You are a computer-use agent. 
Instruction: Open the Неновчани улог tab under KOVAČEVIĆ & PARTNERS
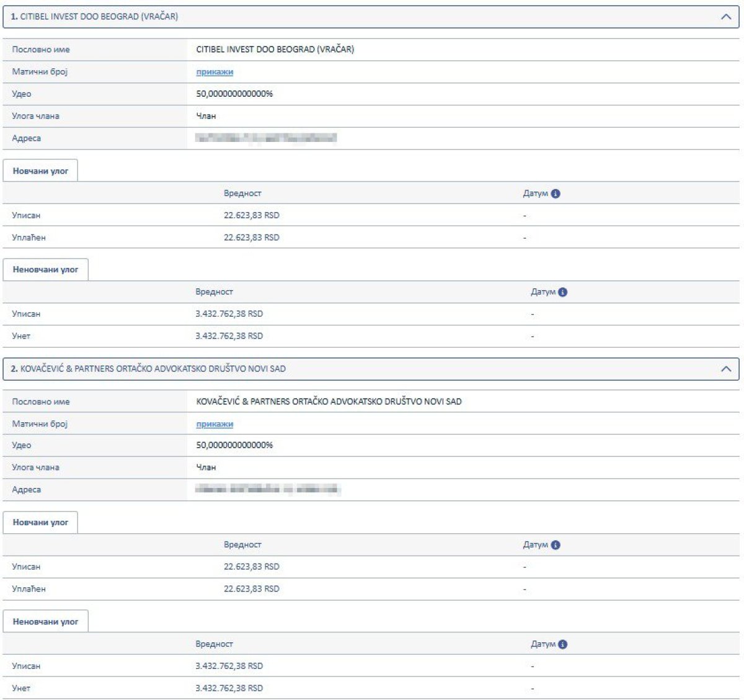coord(45,621)
